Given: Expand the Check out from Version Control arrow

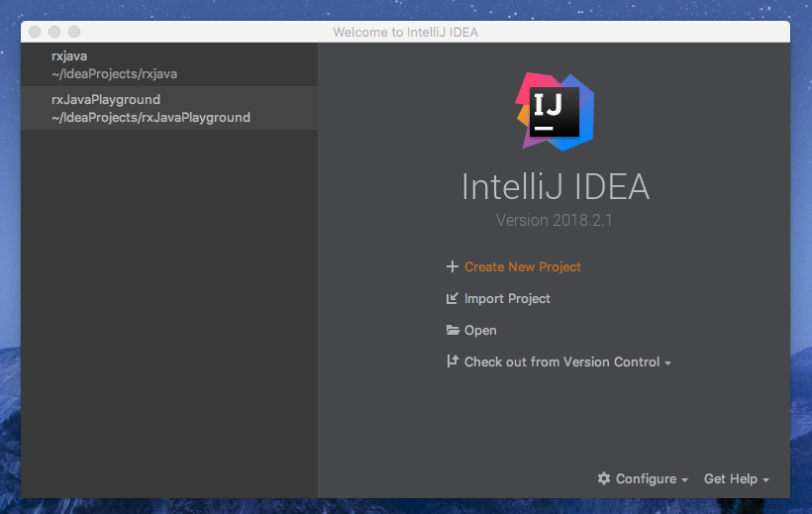Looking at the screenshot, I should [668, 363].
